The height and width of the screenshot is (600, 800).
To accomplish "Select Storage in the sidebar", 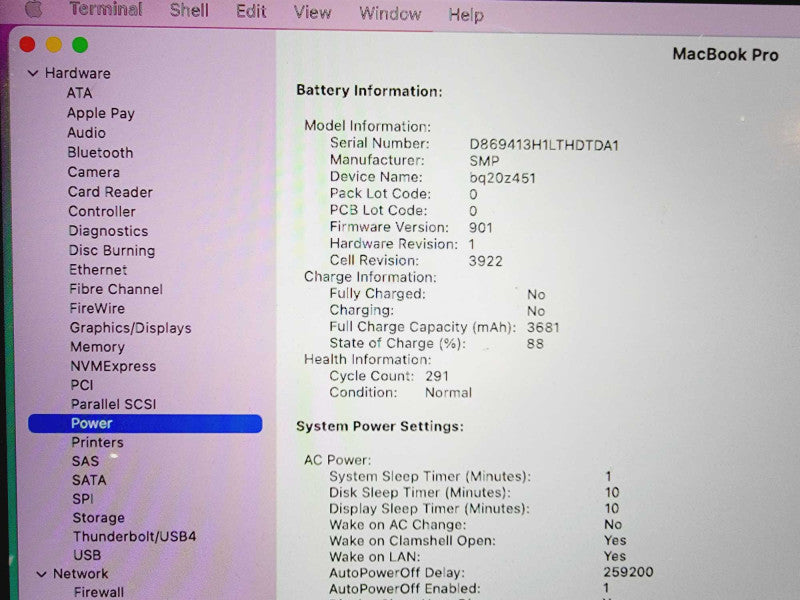I will [98, 518].
